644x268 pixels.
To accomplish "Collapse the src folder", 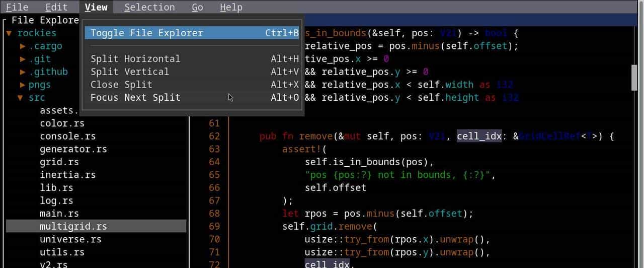I will pos(20,98).
